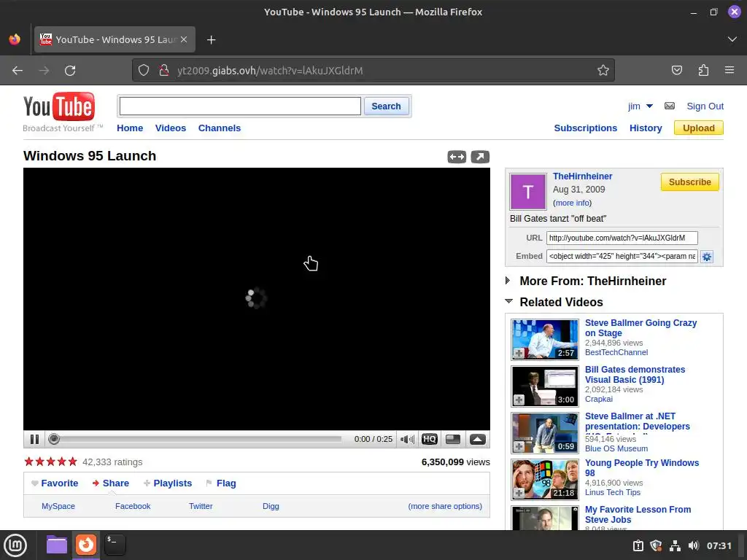Open Steve Ballmer Going Crazy thumbnail
Screen dimensions: 747x560
pos(544,340)
